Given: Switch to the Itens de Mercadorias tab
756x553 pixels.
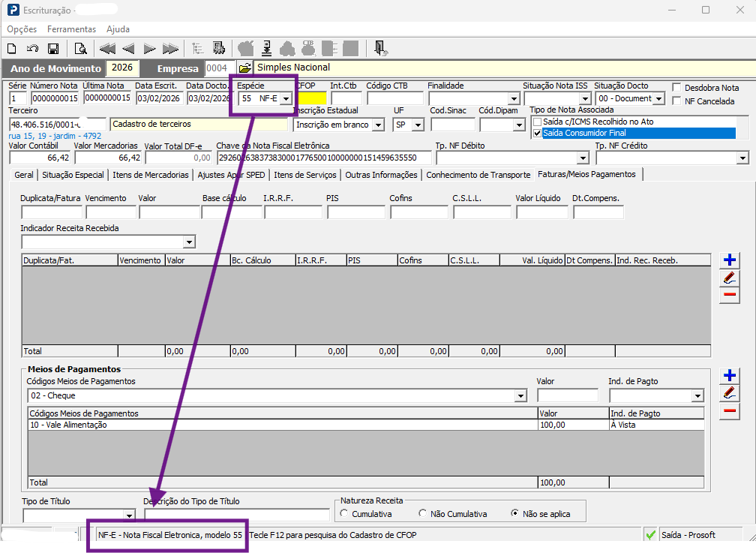Looking at the screenshot, I should pyautogui.click(x=151, y=175).
